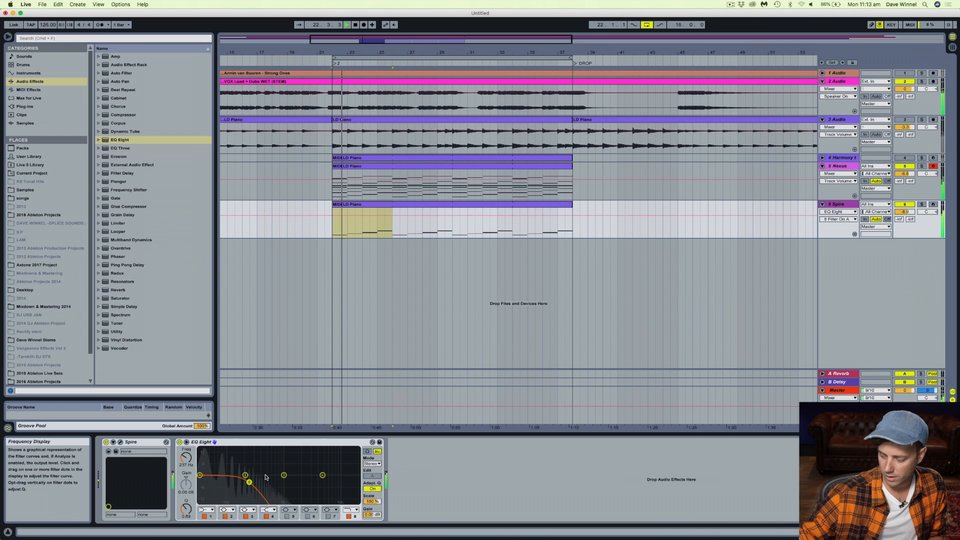
Task: Select the MIDI Effects category
Action: click(x=28, y=89)
